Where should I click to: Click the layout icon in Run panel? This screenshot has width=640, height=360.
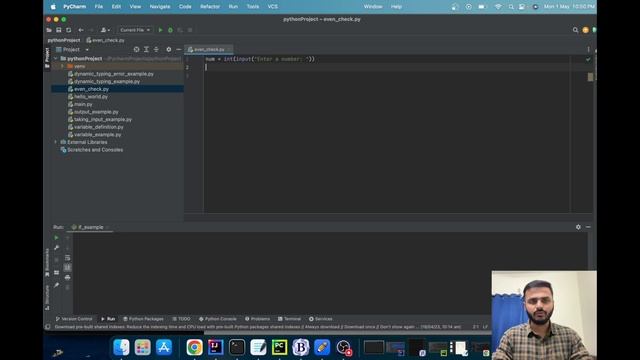[56, 272]
